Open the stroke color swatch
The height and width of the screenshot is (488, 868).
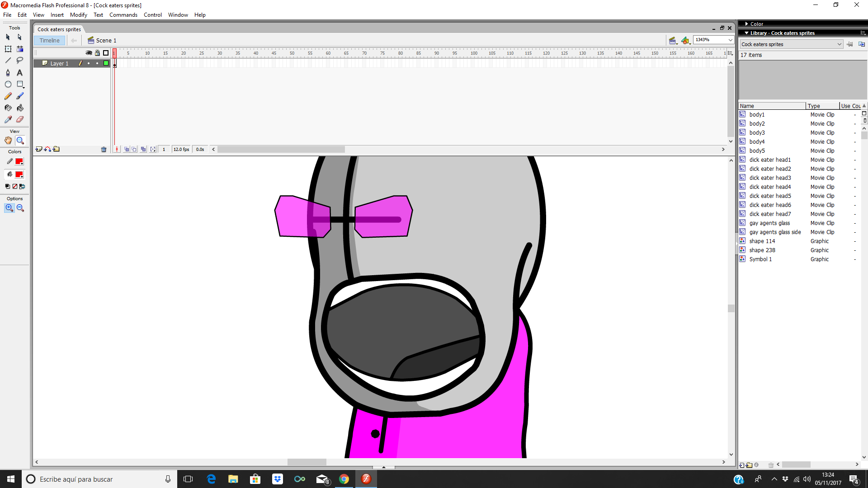click(19, 162)
